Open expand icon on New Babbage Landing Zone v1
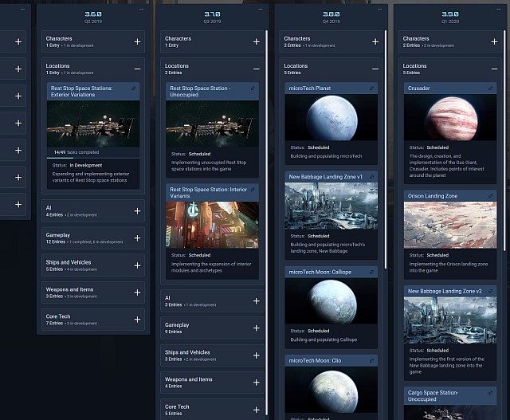The width and height of the screenshot is (510, 420). [372, 177]
